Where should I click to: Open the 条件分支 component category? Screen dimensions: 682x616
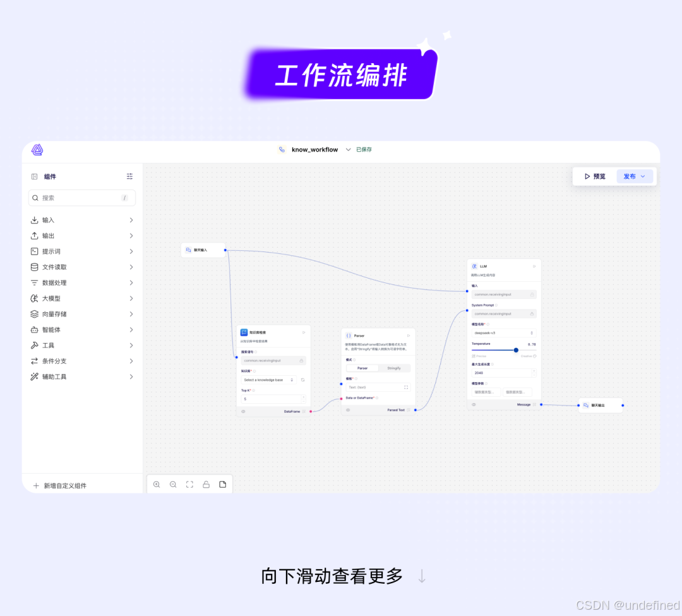coord(81,361)
